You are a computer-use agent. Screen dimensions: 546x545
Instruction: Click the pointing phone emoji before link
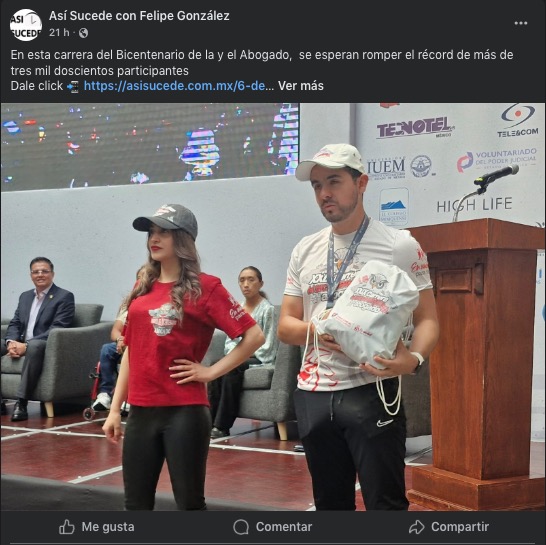pyautogui.click(x=73, y=86)
